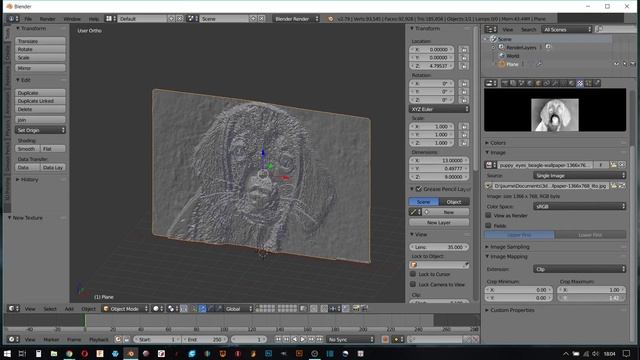Open the File menu
This screenshot has height=360, width=640.
pyautogui.click(x=28, y=19)
